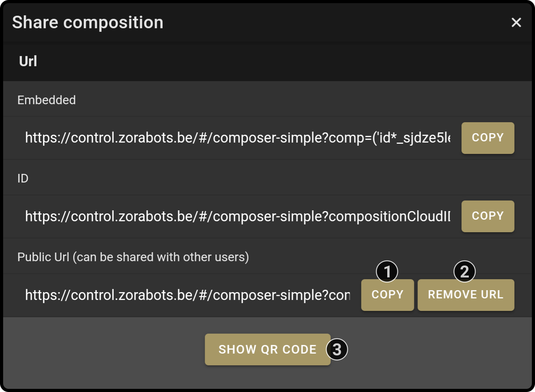This screenshot has width=535, height=392.
Task: Click the numbered marker 2 badge
Action: click(464, 271)
